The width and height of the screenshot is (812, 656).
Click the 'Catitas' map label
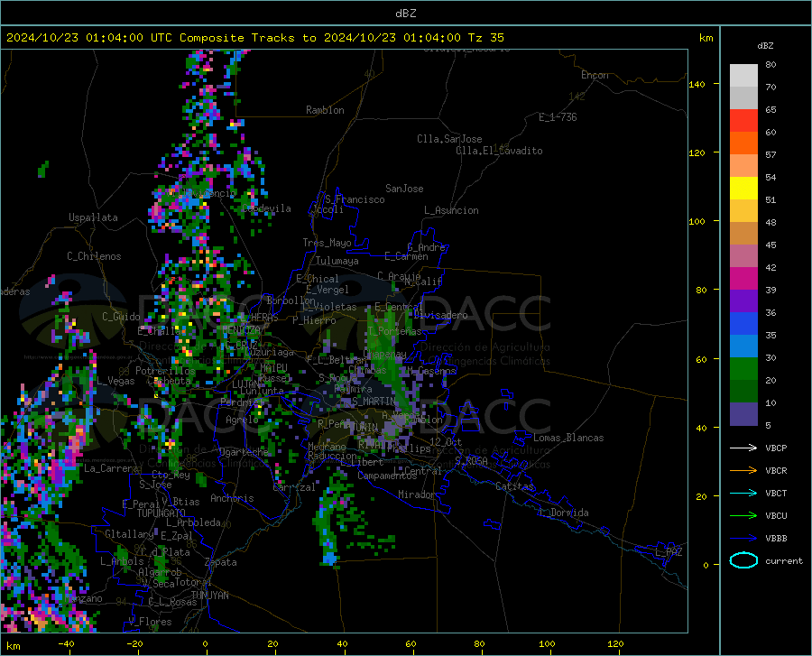pos(515,486)
